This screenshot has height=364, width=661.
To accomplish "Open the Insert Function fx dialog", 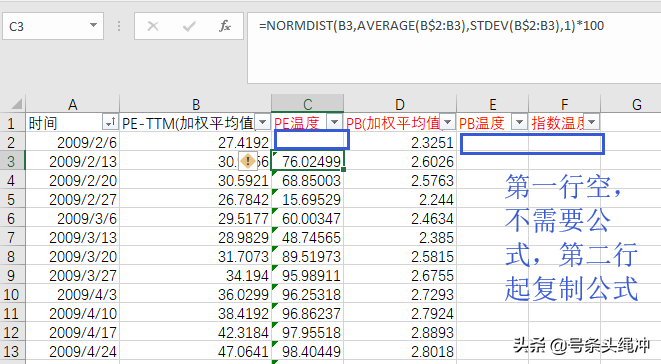I will coord(225,26).
